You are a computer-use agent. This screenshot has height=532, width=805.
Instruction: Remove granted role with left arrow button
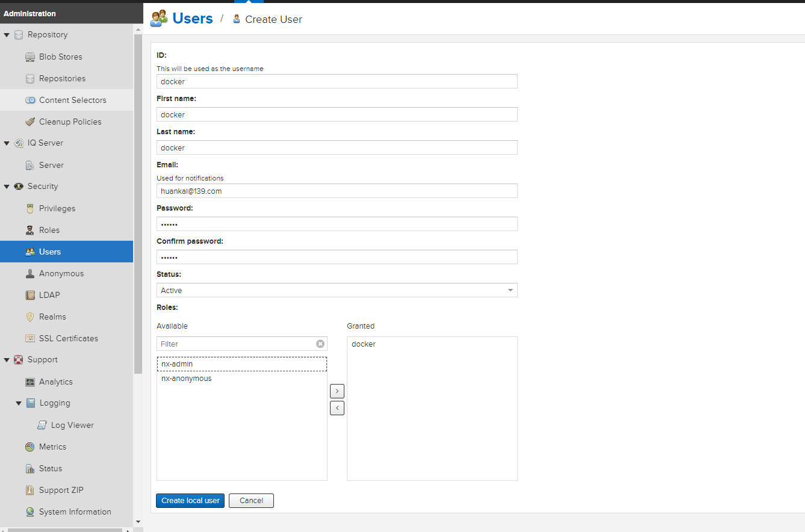[337, 408]
